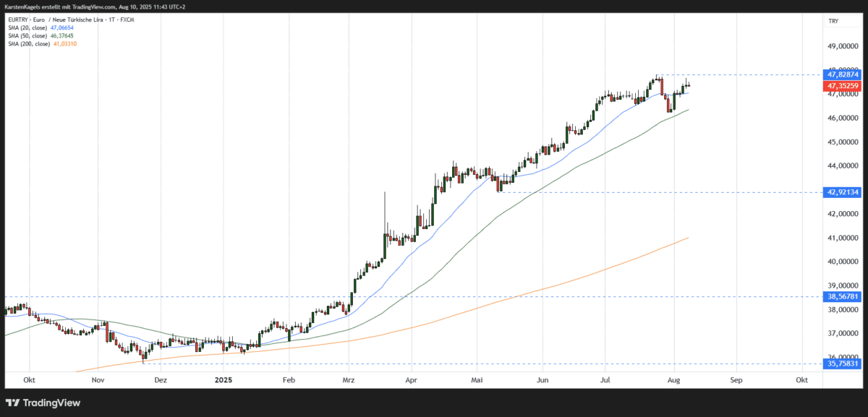Click the blue 42,92134 price level label

pos(841,192)
